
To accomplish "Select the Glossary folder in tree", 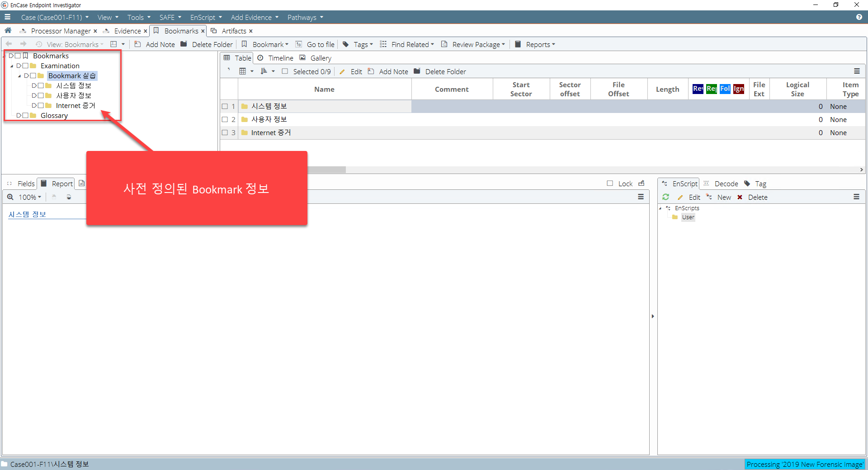I will coord(54,116).
